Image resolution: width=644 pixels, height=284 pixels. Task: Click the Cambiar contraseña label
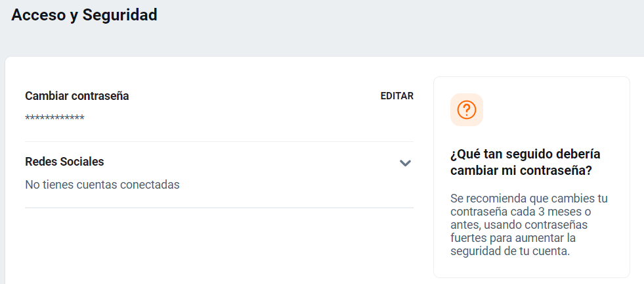tap(77, 96)
